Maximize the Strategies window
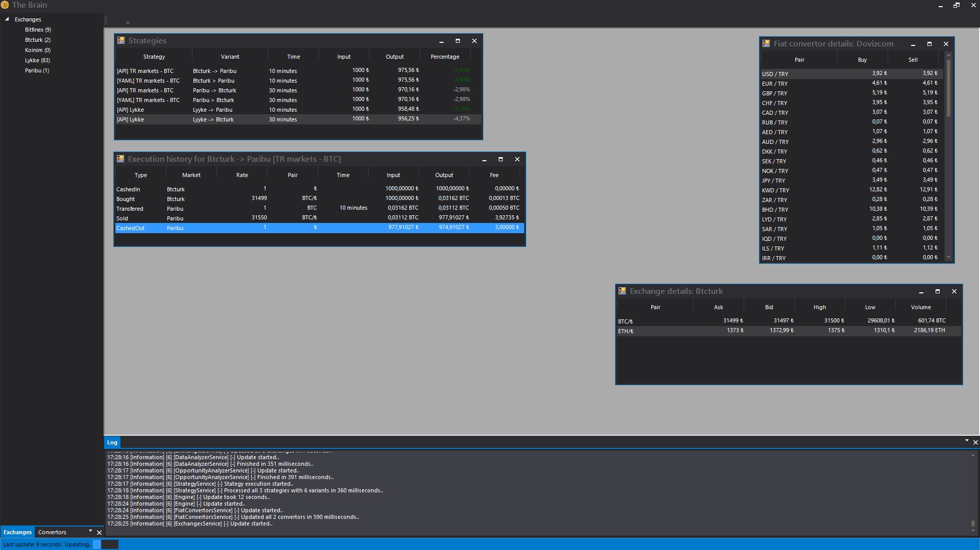The height and width of the screenshot is (550, 980). tap(457, 41)
